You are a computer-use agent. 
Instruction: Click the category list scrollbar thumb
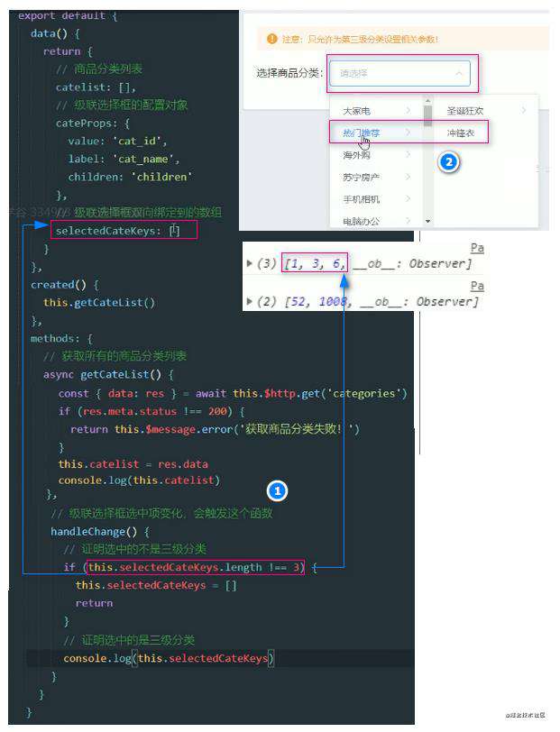coord(427,115)
